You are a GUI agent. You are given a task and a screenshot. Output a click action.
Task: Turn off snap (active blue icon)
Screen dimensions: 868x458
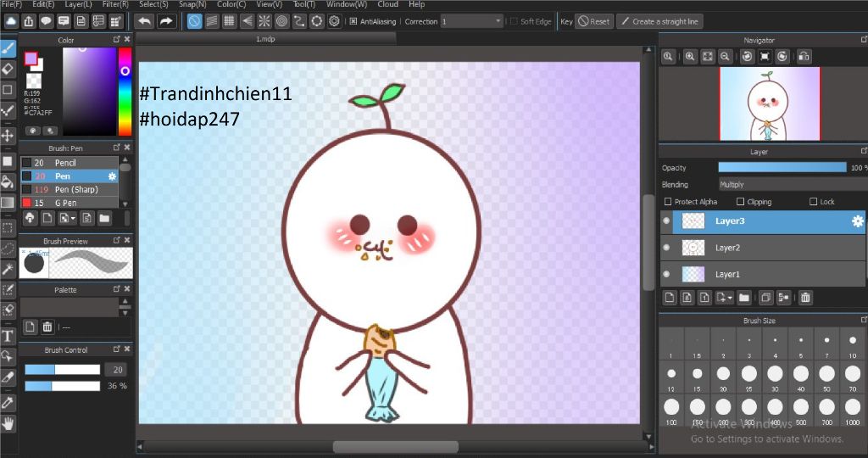tap(194, 21)
